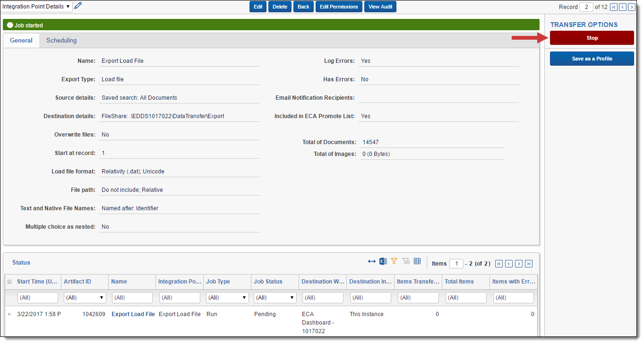Open the Export Load File link in Status
Image resolution: width=644 pixels, height=344 pixels.
pos(133,314)
